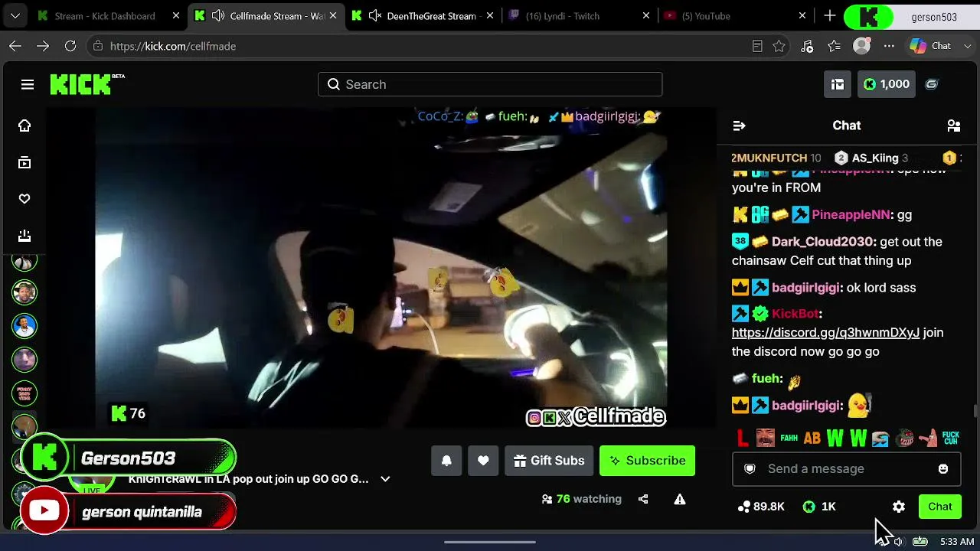The width and height of the screenshot is (980, 551).
Task: Switch to the DeenTheGreat Stream tab
Action: click(x=423, y=16)
